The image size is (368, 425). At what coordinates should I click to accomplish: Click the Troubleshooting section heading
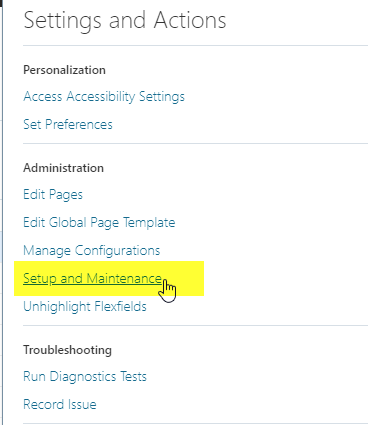[x=68, y=350]
